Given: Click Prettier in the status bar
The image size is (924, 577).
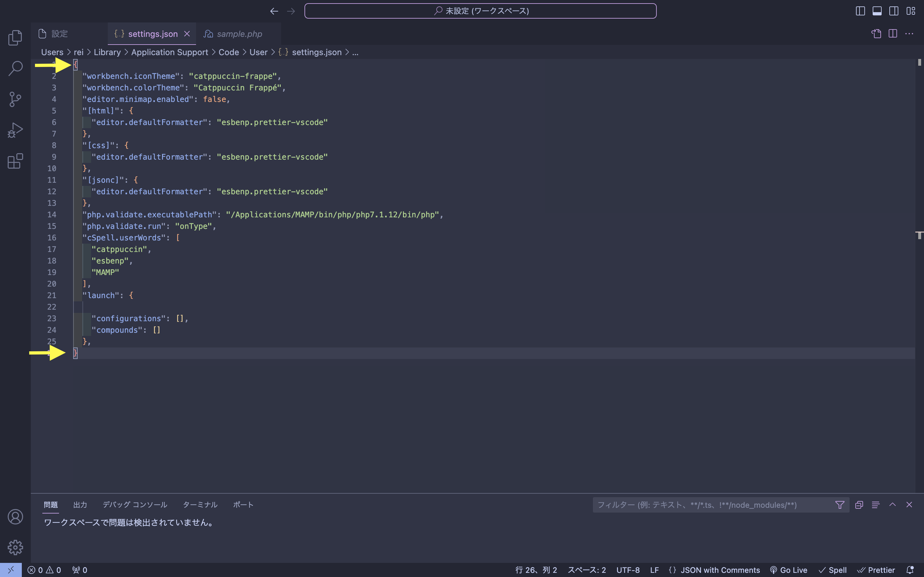Looking at the screenshot, I should [876, 570].
